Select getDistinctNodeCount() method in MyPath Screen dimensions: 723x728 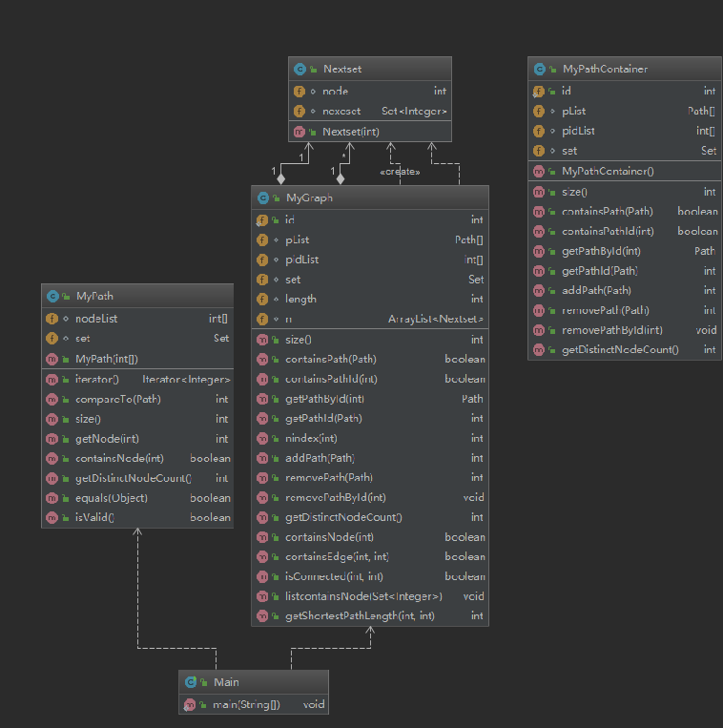(134, 478)
